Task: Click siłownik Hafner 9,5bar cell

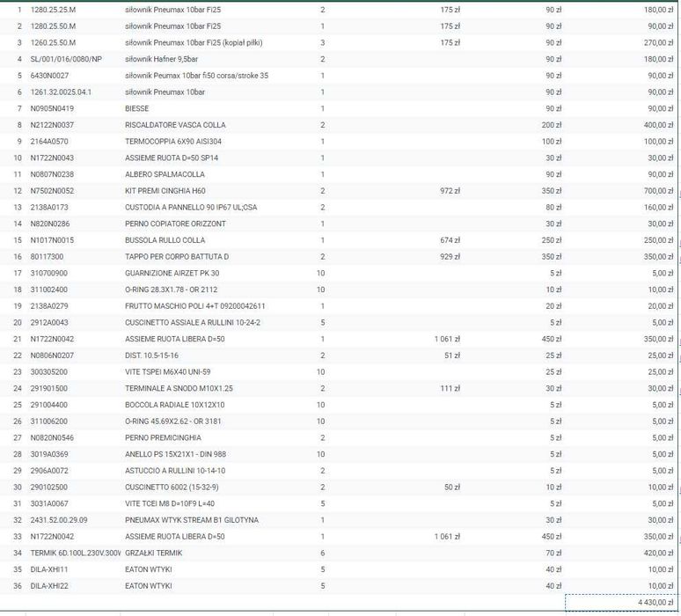Action: pos(162,59)
